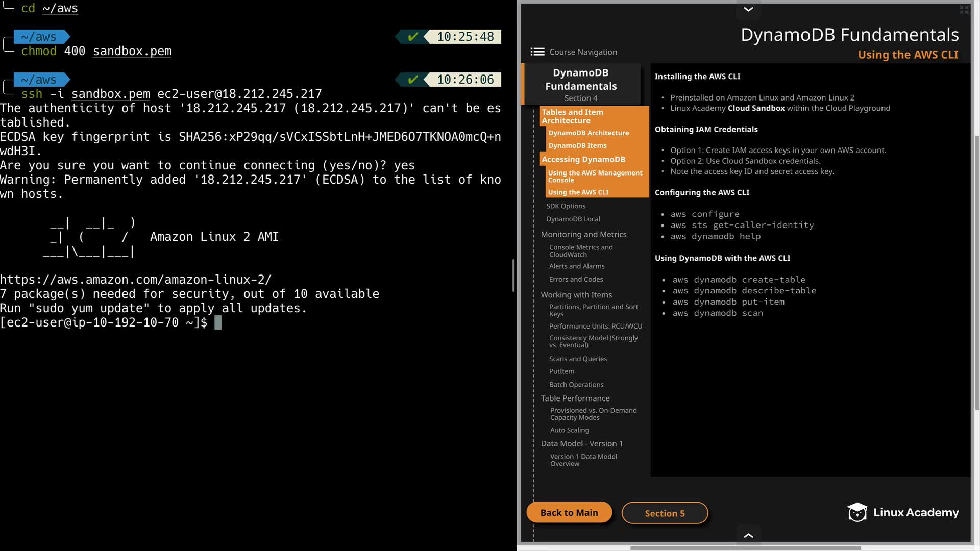
Task: Open Using the AWS Management Console lesson
Action: pos(595,177)
